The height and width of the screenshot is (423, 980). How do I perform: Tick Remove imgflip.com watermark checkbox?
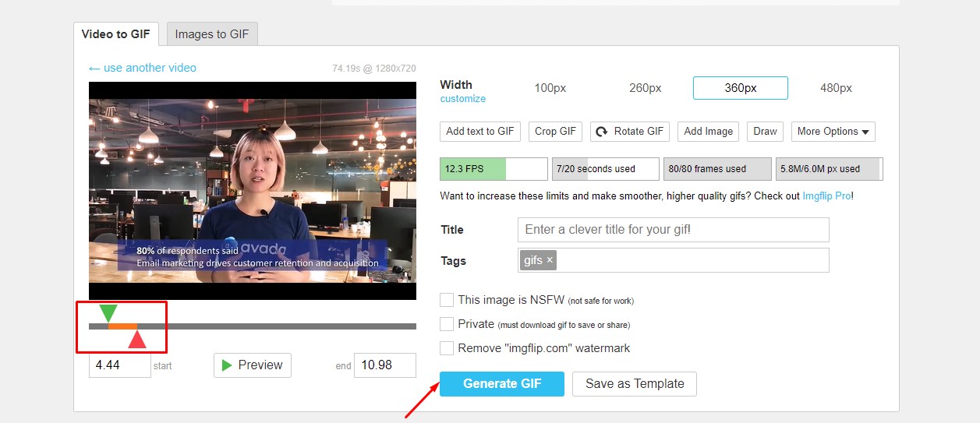point(447,348)
